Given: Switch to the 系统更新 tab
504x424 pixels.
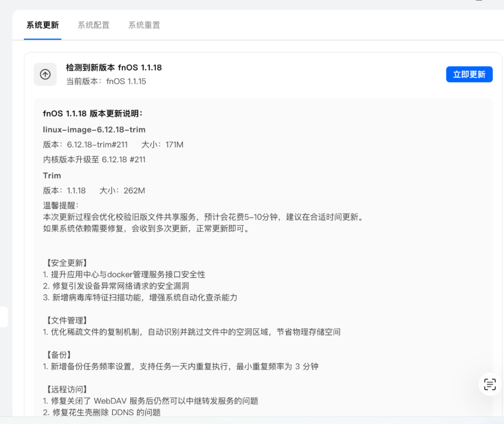Looking at the screenshot, I should click(x=42, y=25).
